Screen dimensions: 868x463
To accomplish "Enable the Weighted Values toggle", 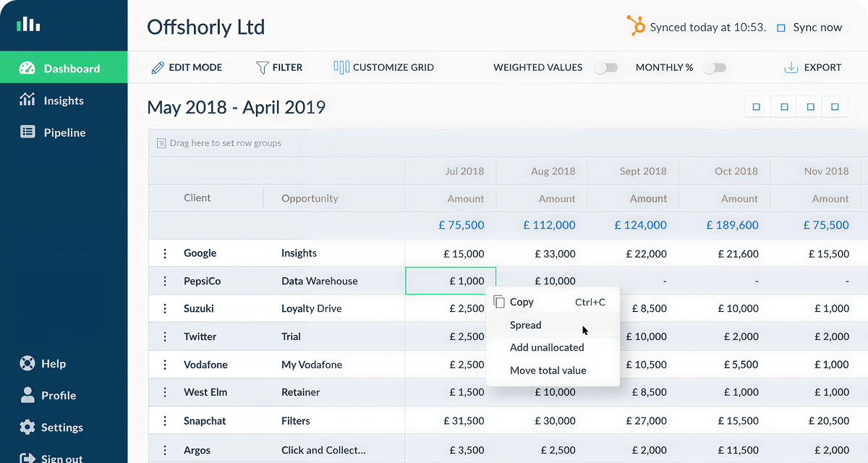I will tap(606, 67).
